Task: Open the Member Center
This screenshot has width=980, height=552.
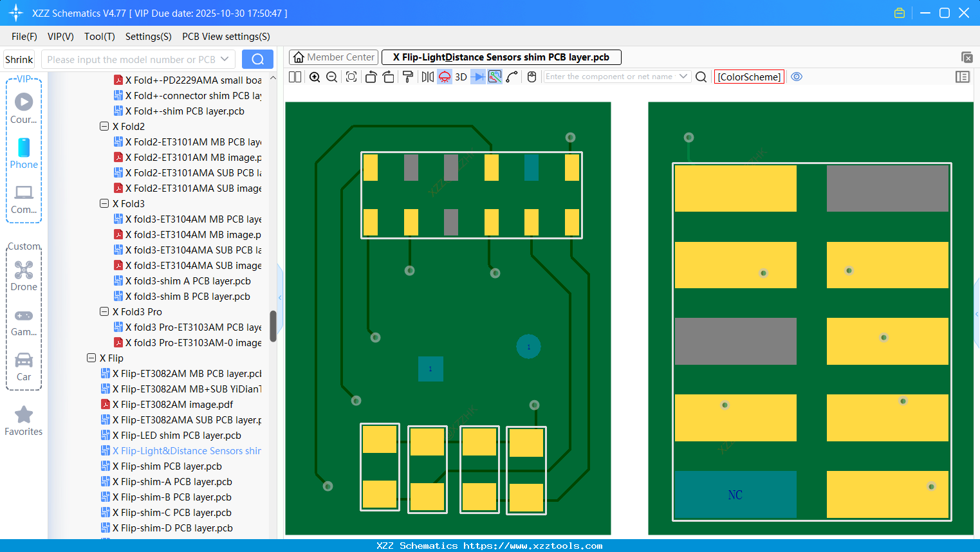Action: pyautogui.click(x=333, y=57)
